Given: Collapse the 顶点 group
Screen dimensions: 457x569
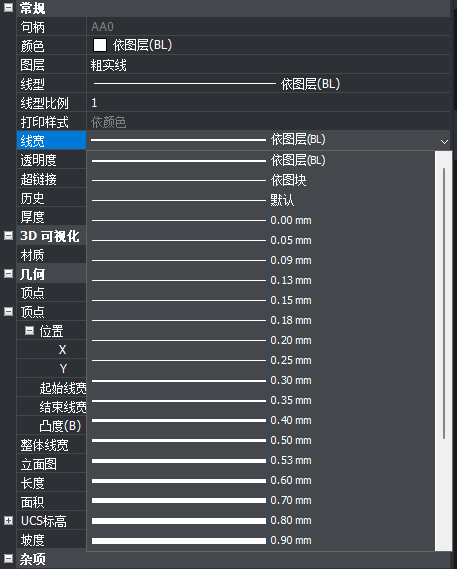Looking at the screenshot, I should (8, 311).
